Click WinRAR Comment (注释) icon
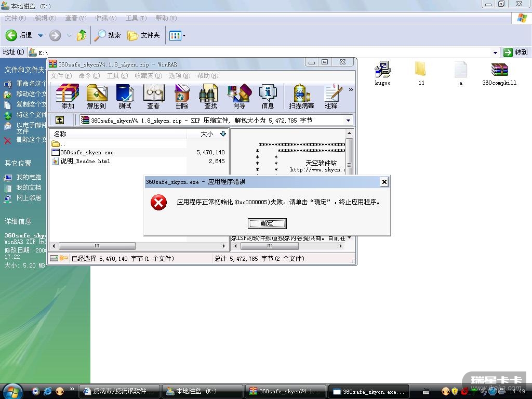Image resolution: width=532 pixels, height=399 pixels. tap(331, 96)
